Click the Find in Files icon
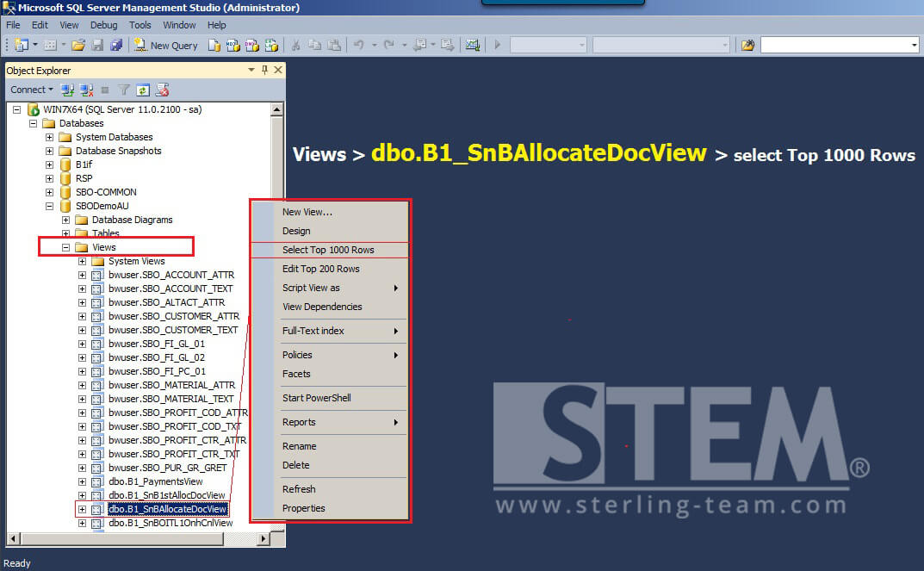Screen dimensions: 924x571 coord(747,45)
